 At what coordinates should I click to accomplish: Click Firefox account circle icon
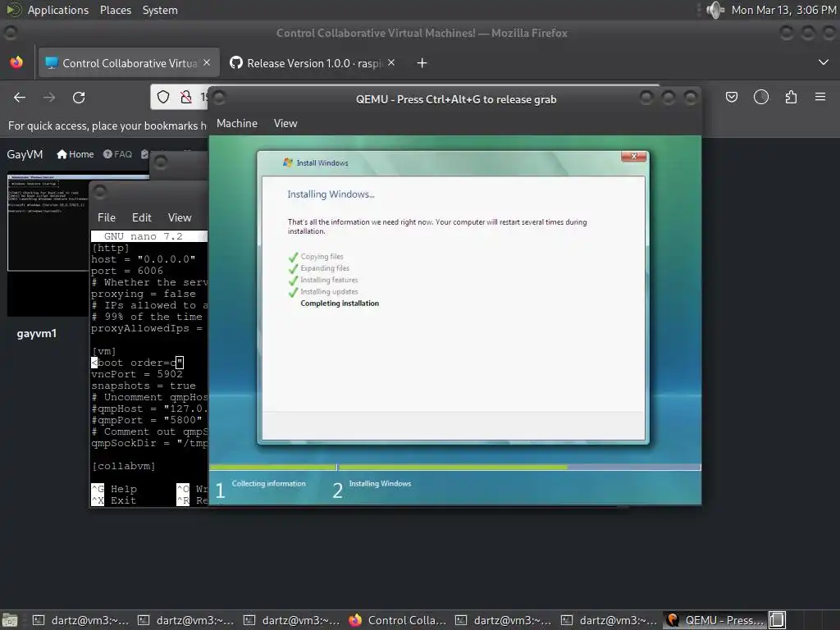point(761,97)
